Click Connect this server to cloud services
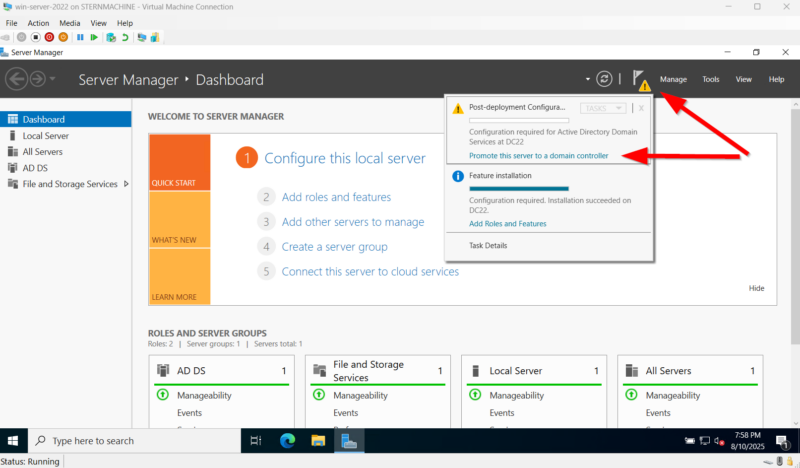Viewport: 800px width, 468px height. (x=370, y=272)
